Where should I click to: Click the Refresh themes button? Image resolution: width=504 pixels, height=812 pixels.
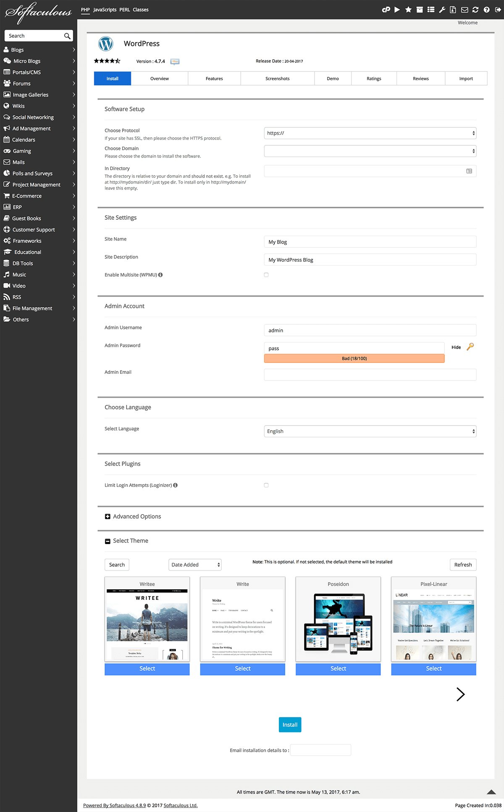point(463,565)
